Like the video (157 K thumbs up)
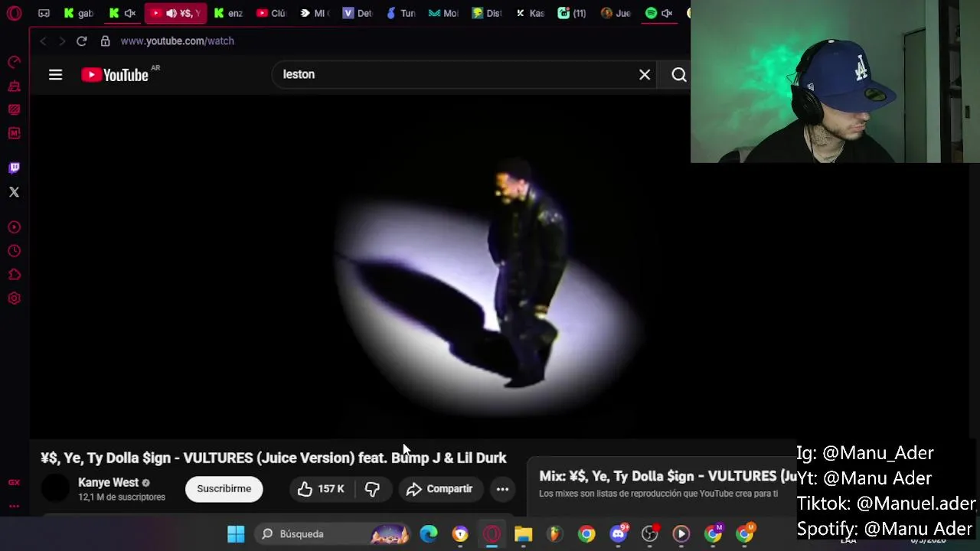The image size is (980, 551). (322, 488)
